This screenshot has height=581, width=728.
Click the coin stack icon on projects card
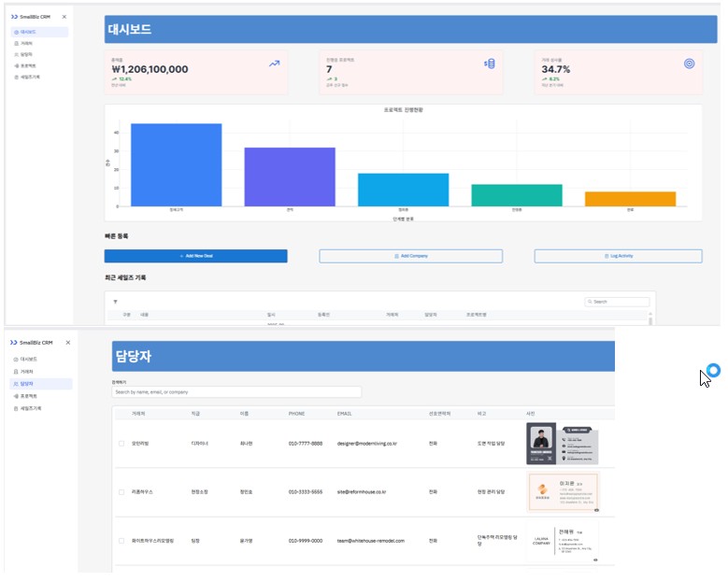(x=489, y=64)
